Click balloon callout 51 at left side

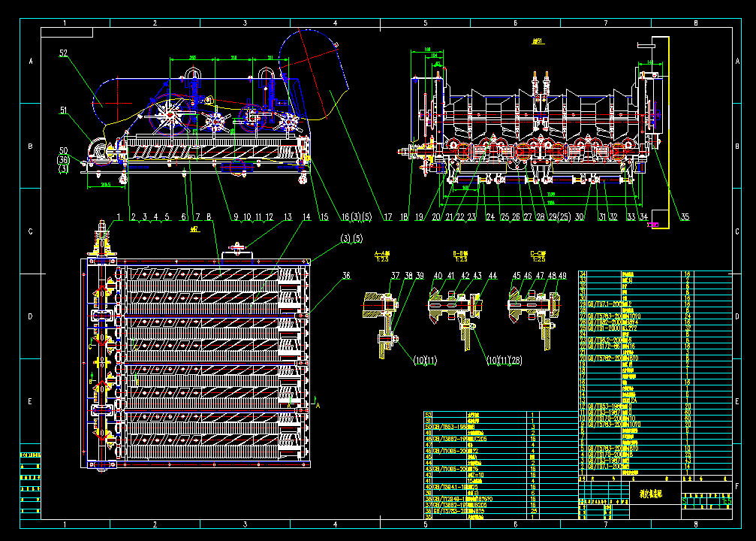click(63, 108)
